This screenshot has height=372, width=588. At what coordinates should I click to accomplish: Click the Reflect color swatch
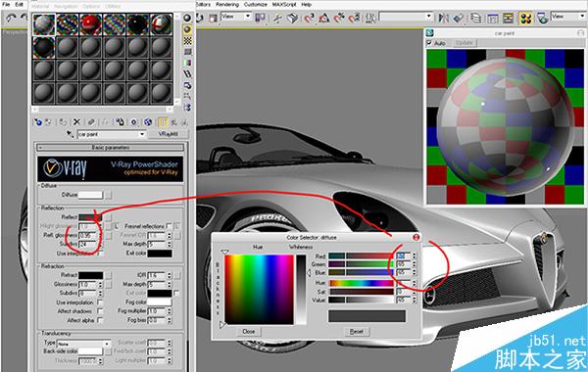(90, 217)
